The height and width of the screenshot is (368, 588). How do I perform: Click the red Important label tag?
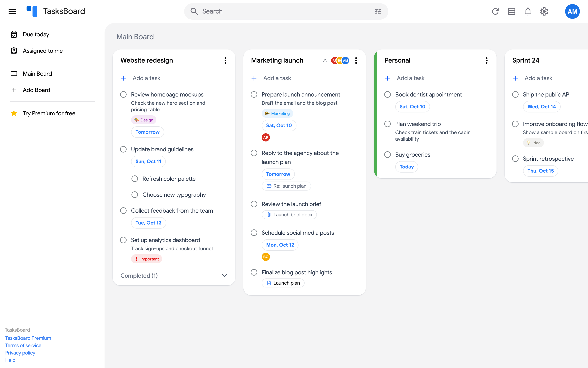147,259
